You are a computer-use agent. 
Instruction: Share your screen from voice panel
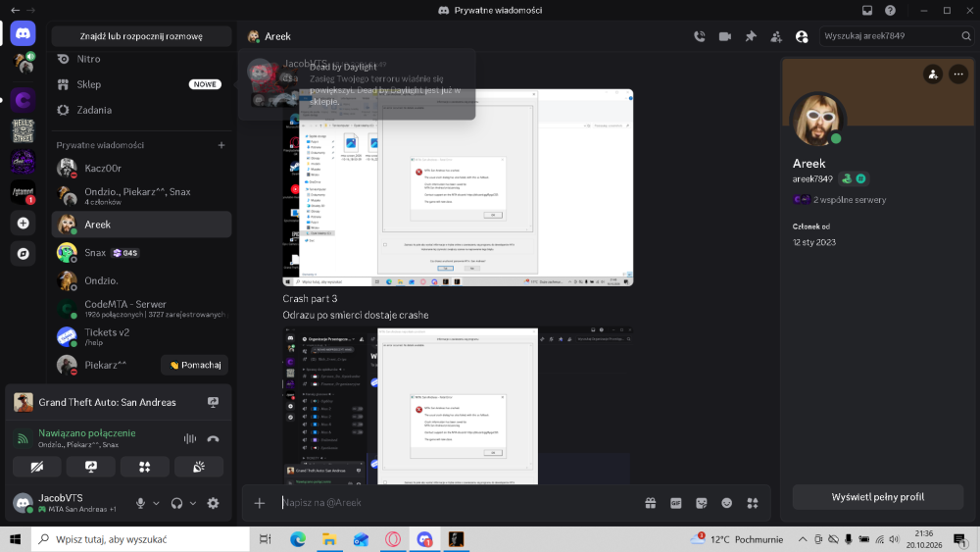(91, 467)
